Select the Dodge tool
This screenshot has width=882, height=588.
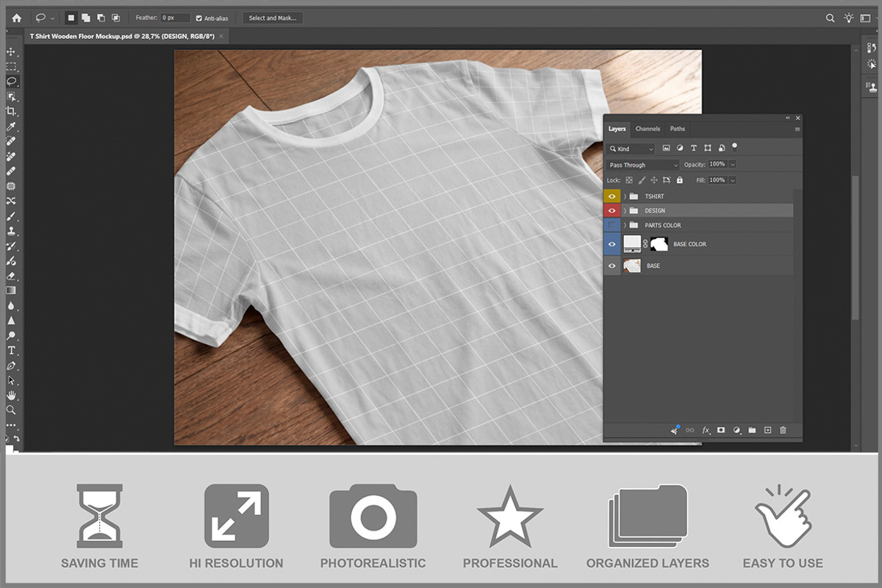[11, 335]
